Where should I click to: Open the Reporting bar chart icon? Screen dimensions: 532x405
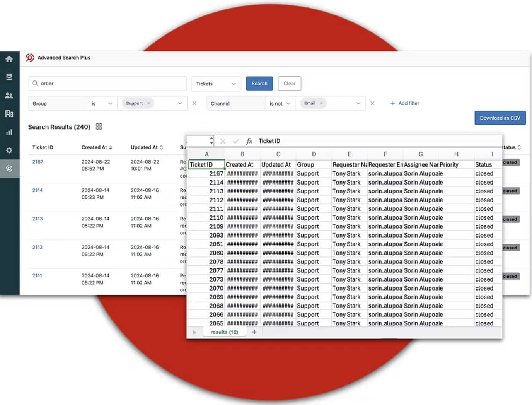coord(9,132)
